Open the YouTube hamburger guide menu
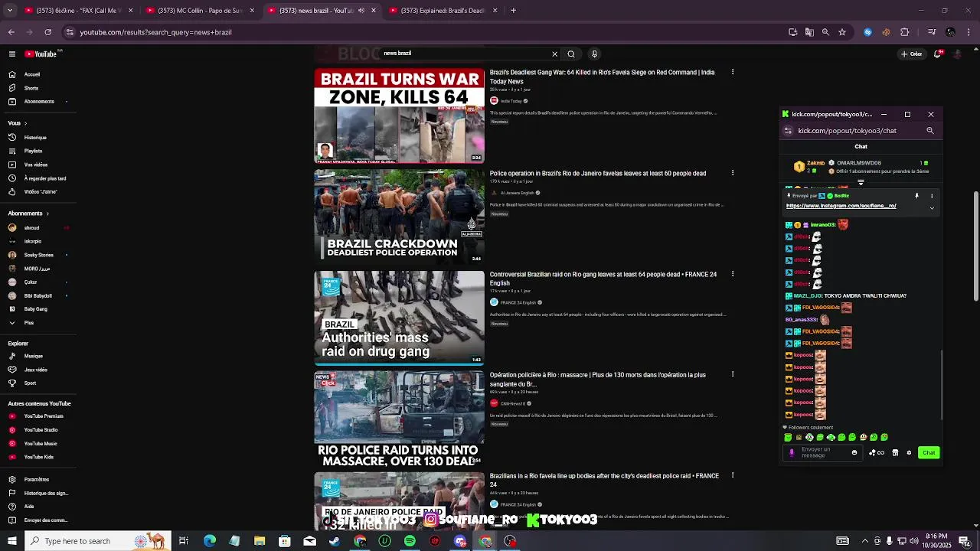 click(x=12, y=54)
